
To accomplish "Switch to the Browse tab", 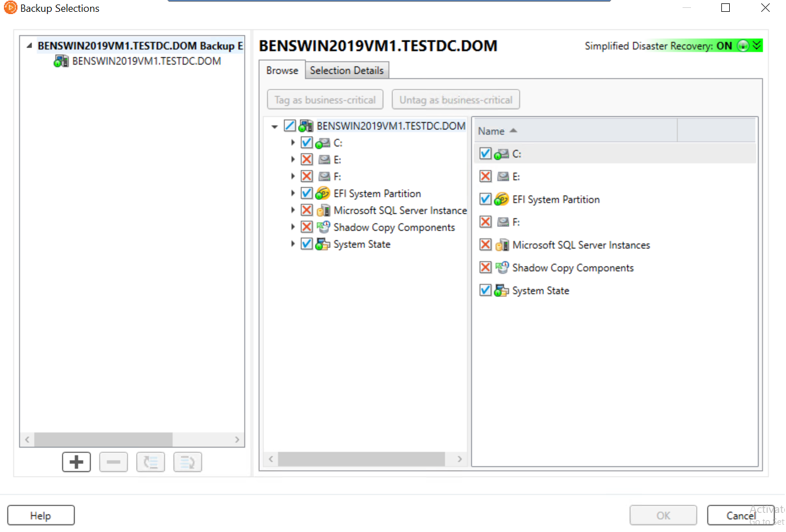I will click(282, 70).
